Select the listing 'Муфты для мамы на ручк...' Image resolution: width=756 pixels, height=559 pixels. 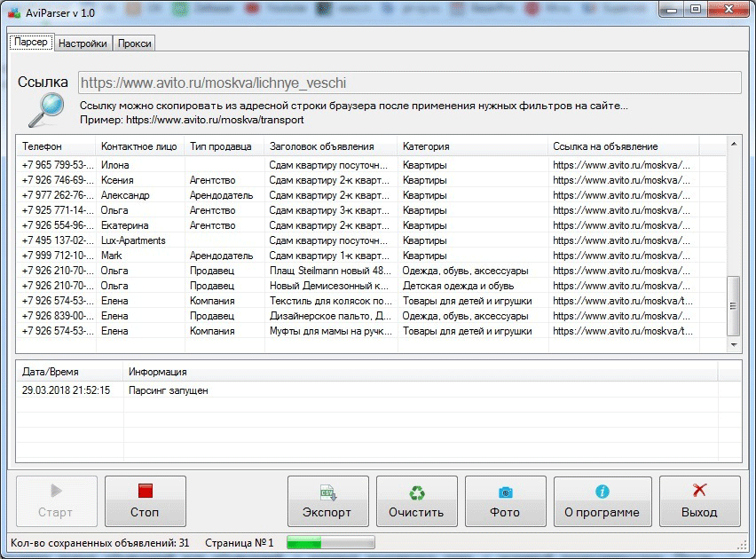point(331,331)
